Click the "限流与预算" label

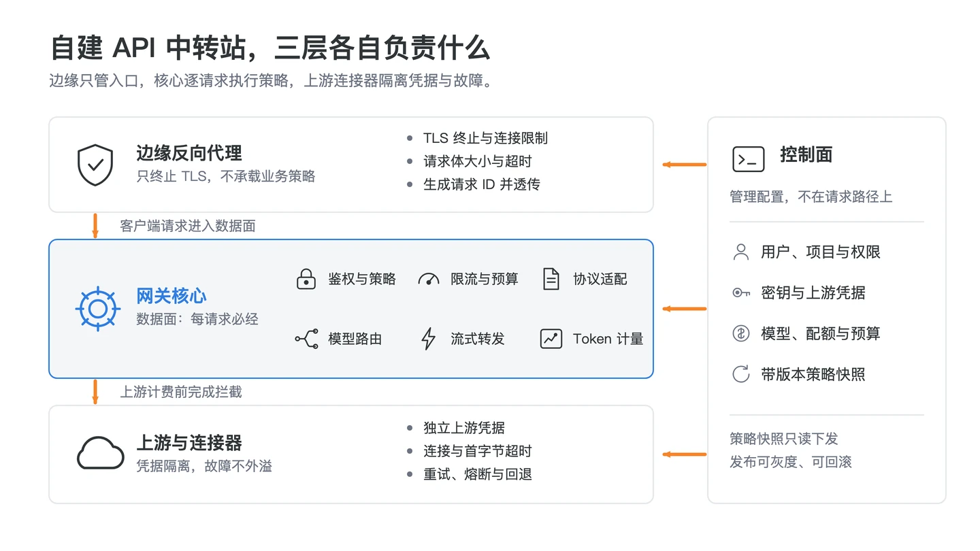coord(485,279)
